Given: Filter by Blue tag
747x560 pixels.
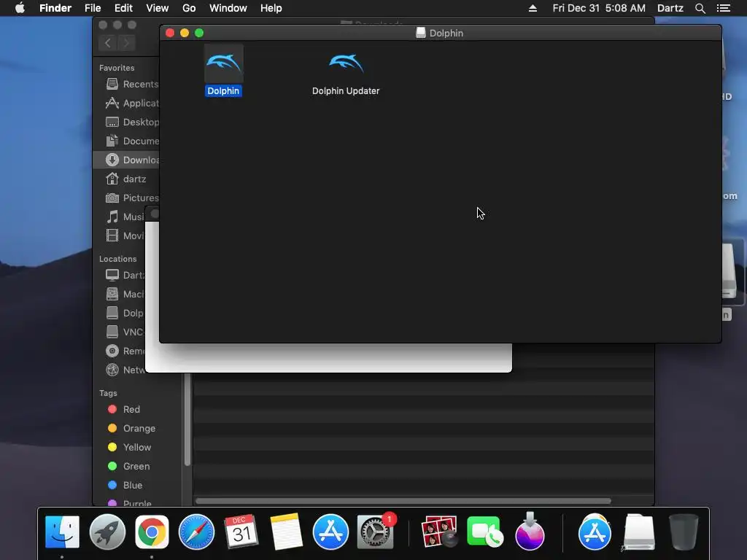Looking at the screenshot, I should [125, 485].
